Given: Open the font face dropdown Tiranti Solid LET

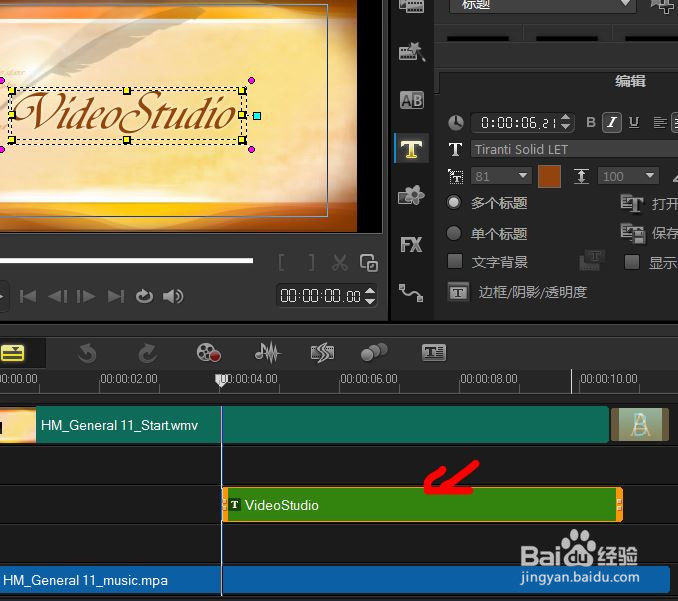Looking at the screenshot, I should tap(574, 149).
